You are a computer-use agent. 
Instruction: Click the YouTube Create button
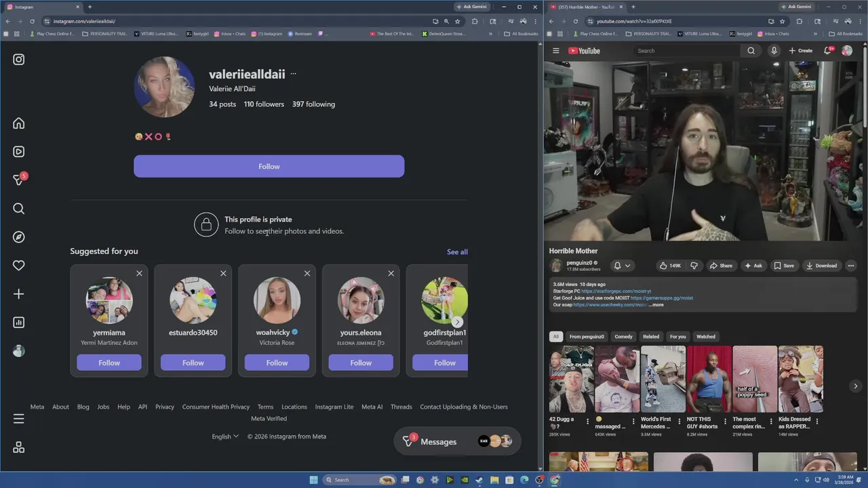(x=801, y=51)
